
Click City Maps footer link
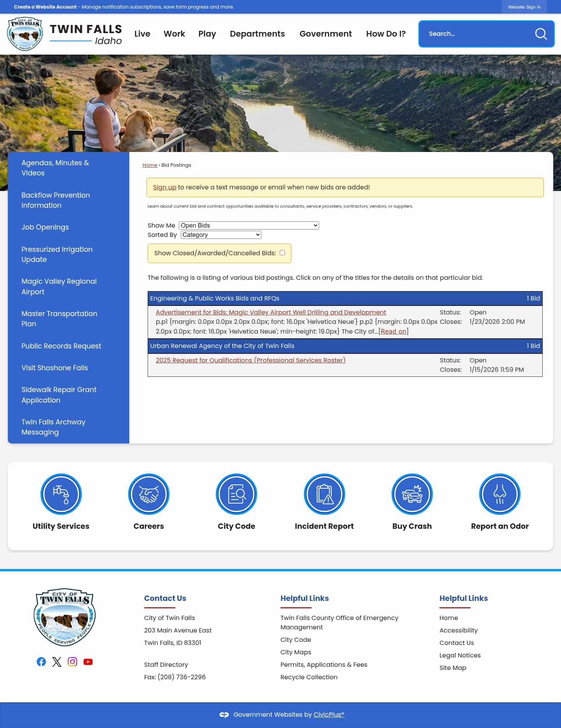click(x=296, y=652)
